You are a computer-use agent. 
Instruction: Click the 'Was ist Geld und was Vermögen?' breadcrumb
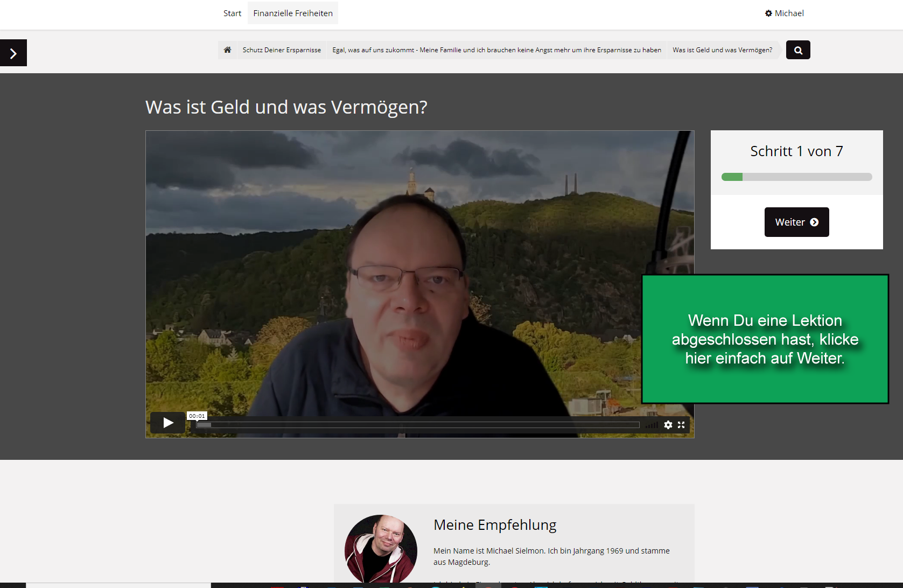722,50
